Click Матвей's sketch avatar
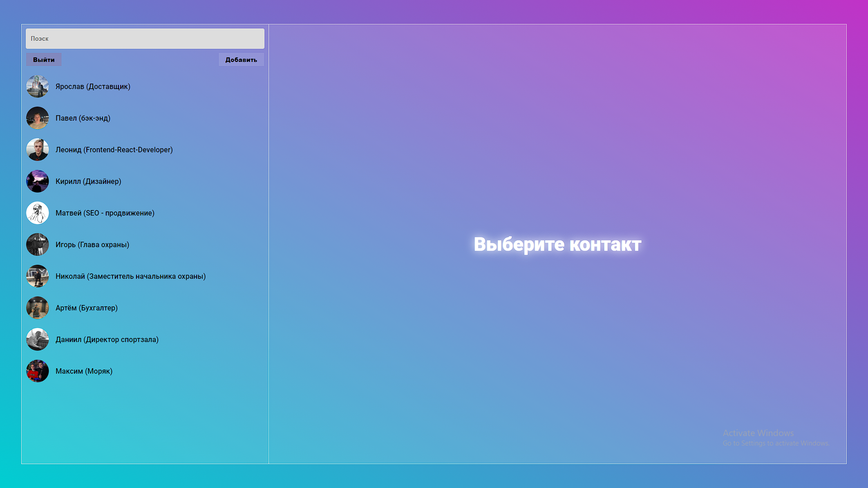The image size is (868, 488). point(38,213)
